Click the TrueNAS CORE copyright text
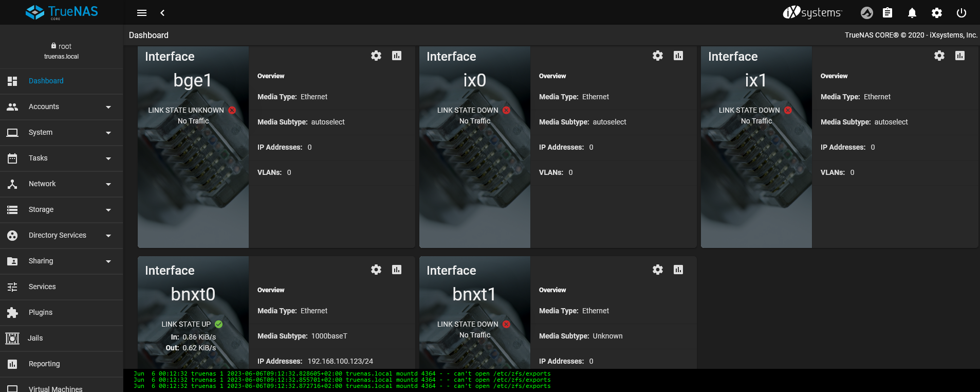This screenshot has width=980, height=392. pyautogui.click(x=911, y=35)
